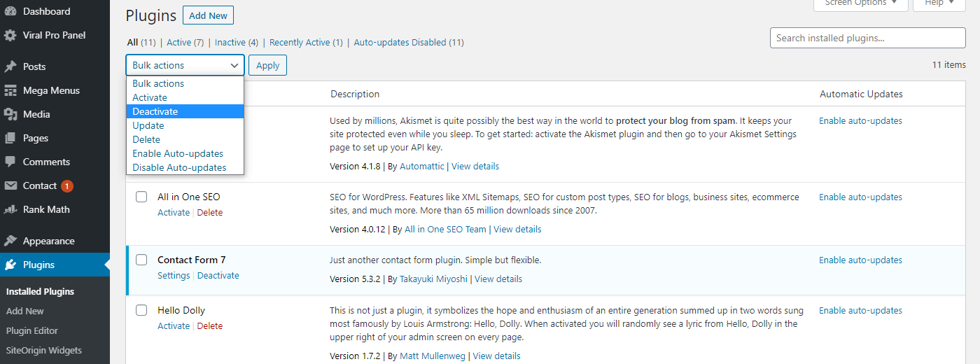Delete the All in One SEO plugin
Screen dimensions: 980x364
(210, 212)
